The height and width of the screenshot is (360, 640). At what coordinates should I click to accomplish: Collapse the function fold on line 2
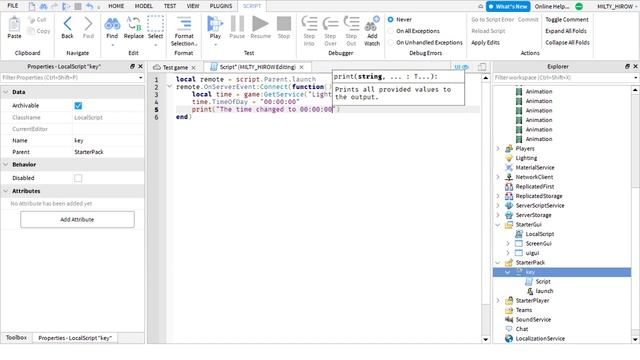point(169,87)
